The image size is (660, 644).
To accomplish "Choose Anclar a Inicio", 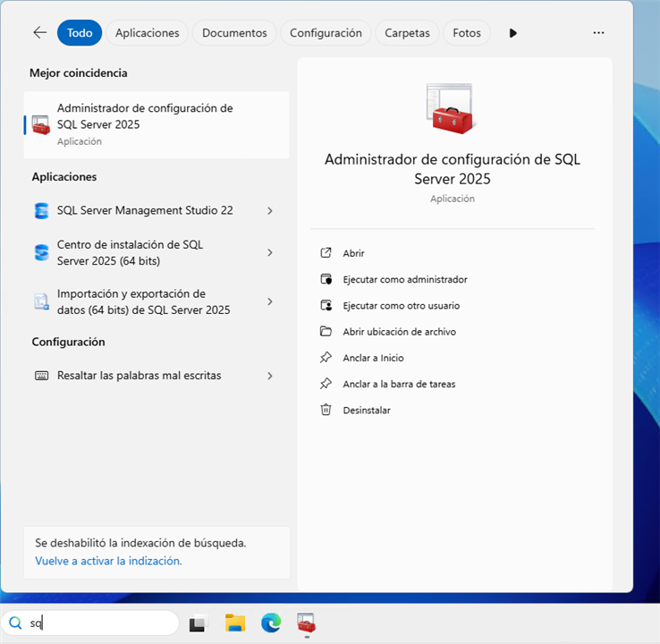I will point(373,358).
